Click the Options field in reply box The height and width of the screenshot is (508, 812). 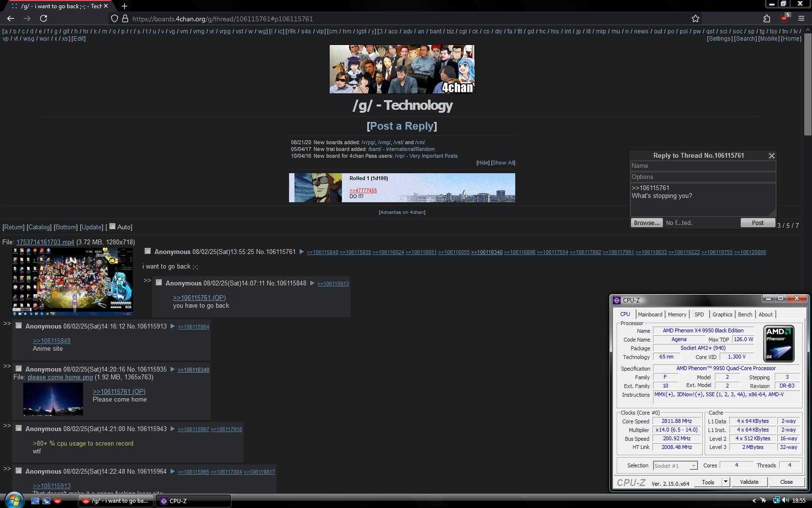point(703,177)
